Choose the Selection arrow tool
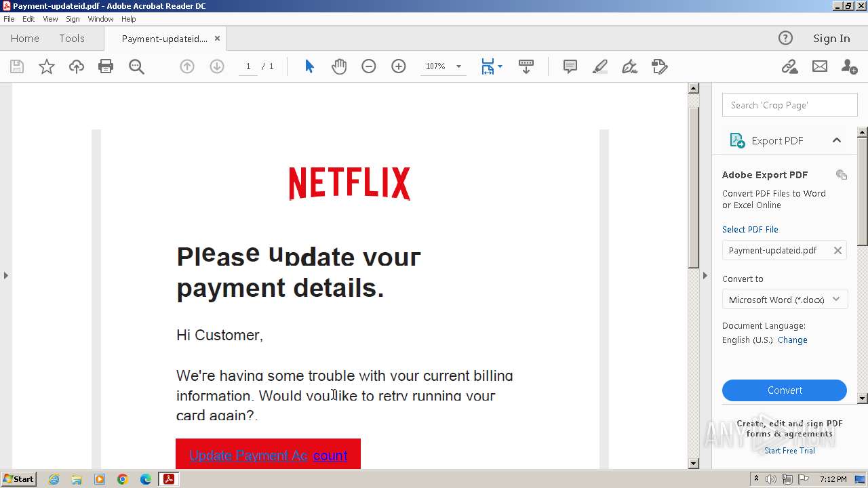 pyautogui.click(x=309, y=66)
